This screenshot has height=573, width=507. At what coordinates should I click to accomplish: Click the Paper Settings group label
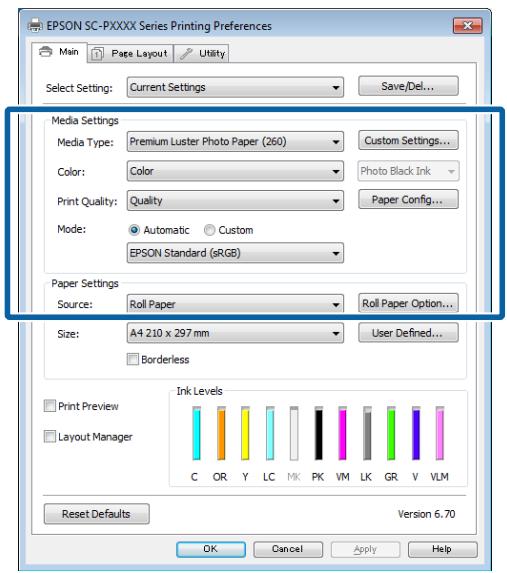click(x=85, y=283)
